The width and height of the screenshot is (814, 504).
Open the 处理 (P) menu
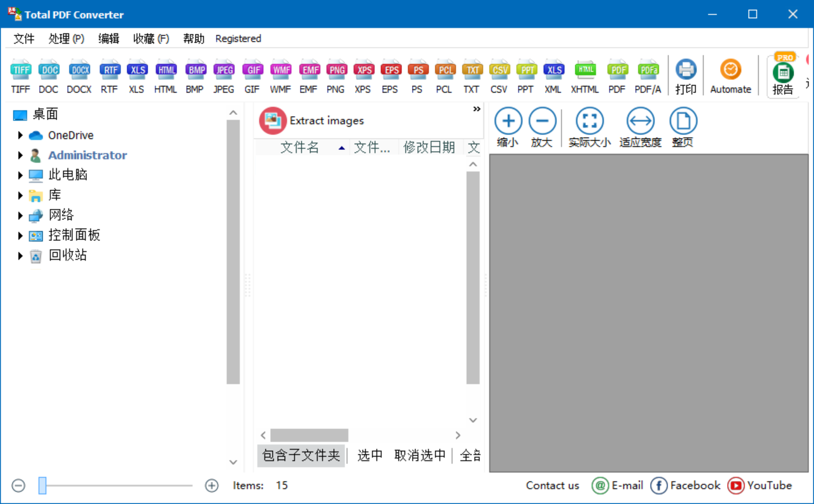pyautogui.click(x=66, y=38)
